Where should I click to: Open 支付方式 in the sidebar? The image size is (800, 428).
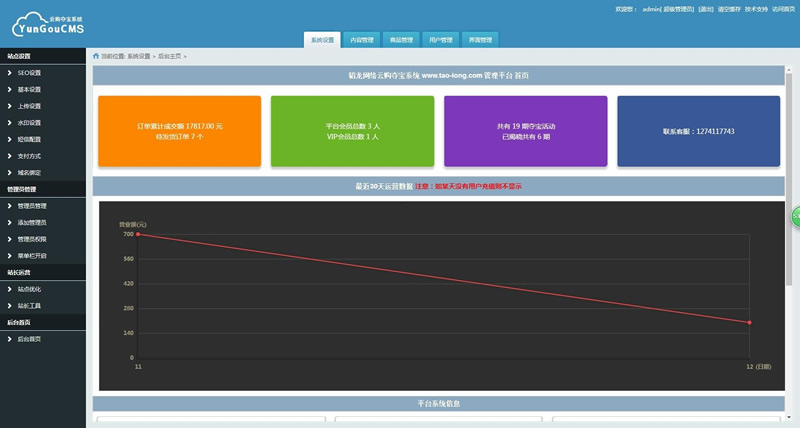coord(29,156)
